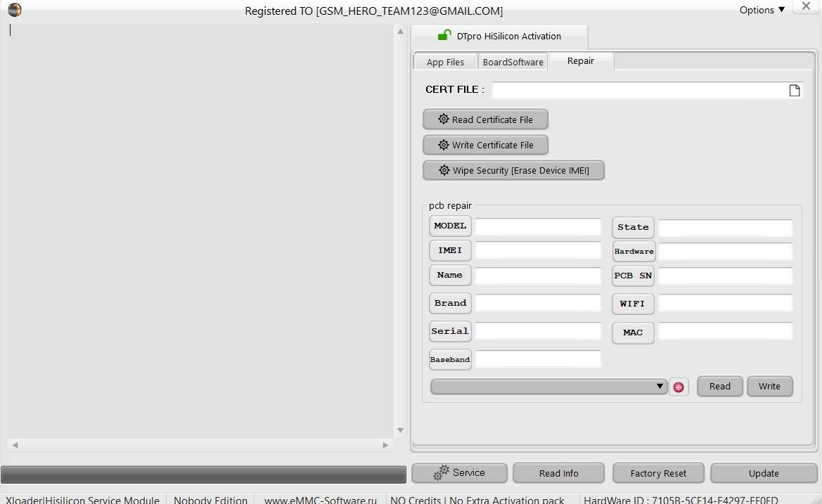Click the gear icon on Wipe Security
The height and width of the screenshot is (504, 822).
444,169
